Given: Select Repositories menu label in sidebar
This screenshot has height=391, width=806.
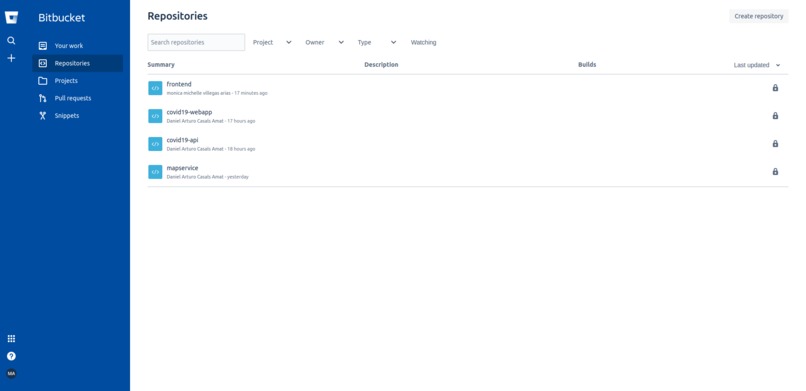Looking at the screenshot, I should click(x=72, y=63).
